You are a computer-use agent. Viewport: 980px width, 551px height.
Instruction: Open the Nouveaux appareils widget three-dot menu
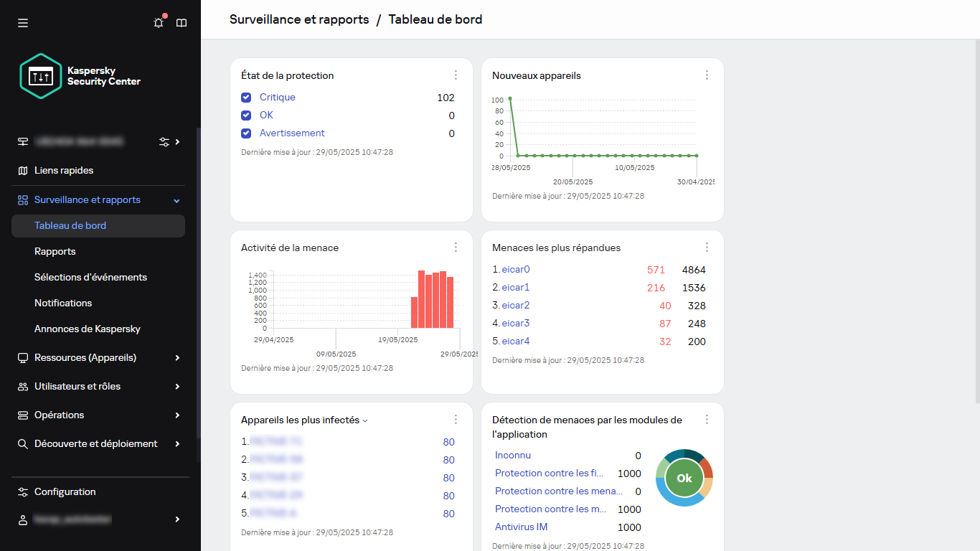707,75
